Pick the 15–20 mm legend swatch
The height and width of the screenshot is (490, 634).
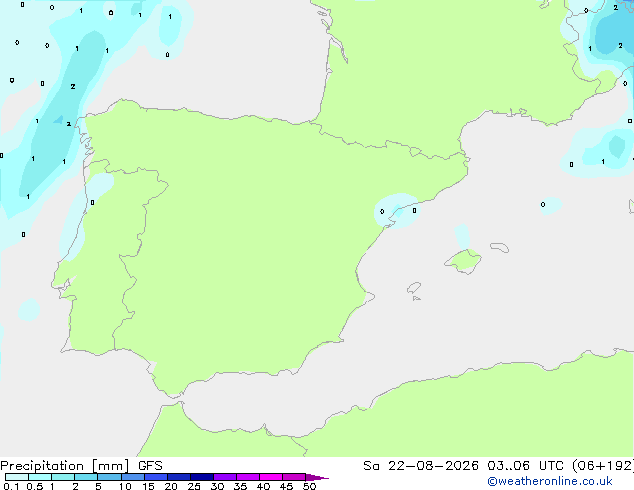pos(155,477)
